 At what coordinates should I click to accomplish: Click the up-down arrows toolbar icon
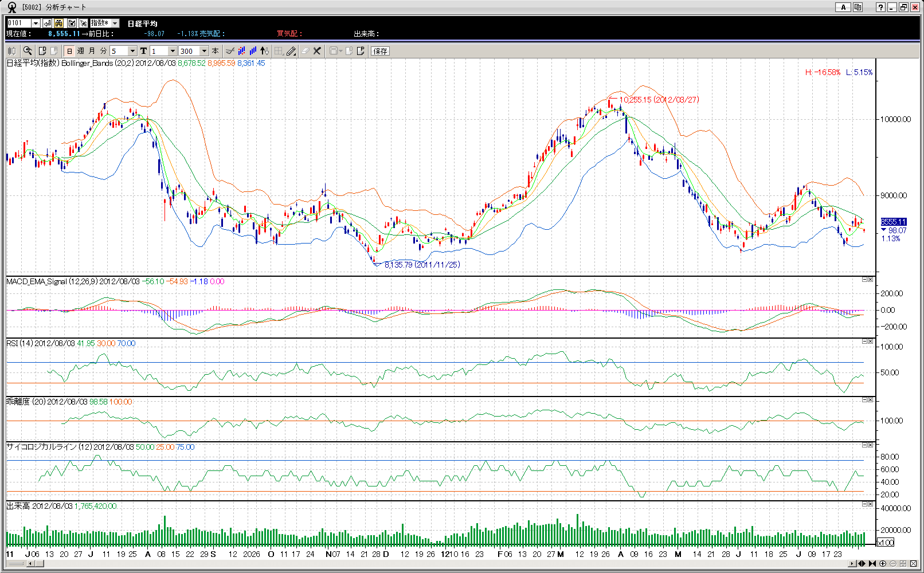point(264,51)
